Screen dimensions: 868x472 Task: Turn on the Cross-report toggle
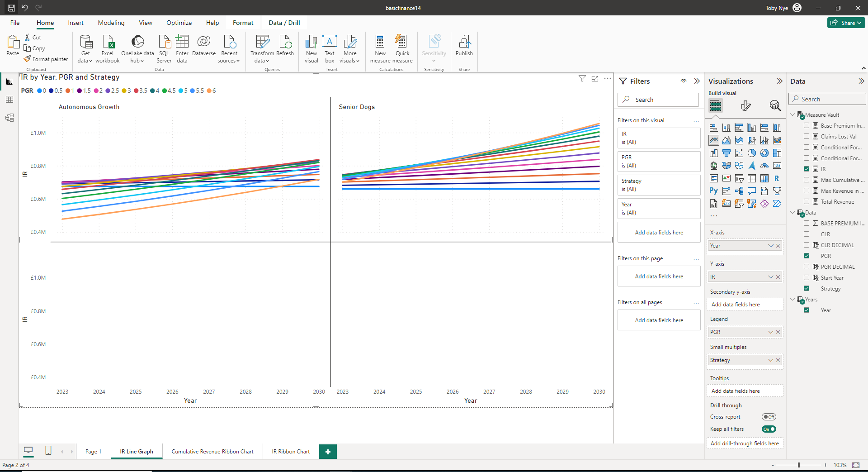coord(769,417)
